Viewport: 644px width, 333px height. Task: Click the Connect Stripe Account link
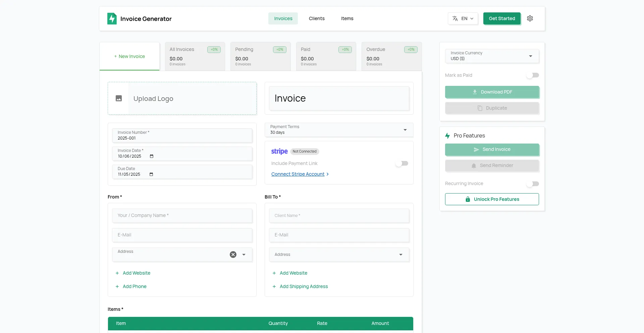(x=298, y=174)
